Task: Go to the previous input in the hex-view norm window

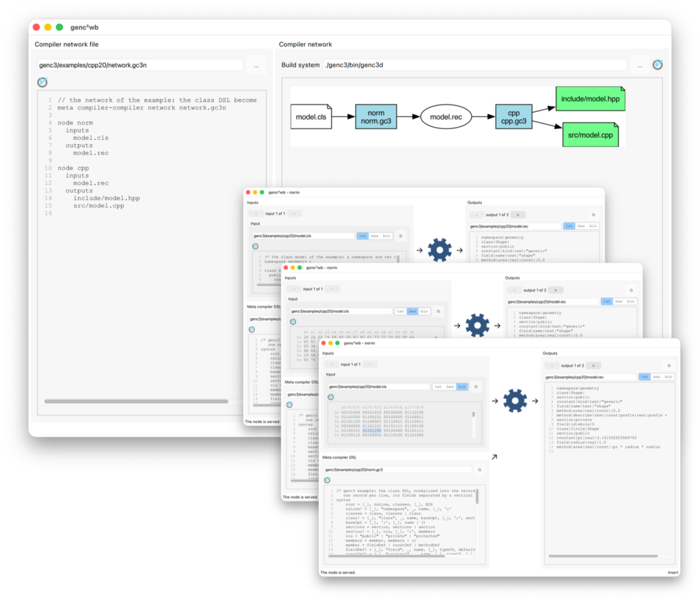Action: 294,289
